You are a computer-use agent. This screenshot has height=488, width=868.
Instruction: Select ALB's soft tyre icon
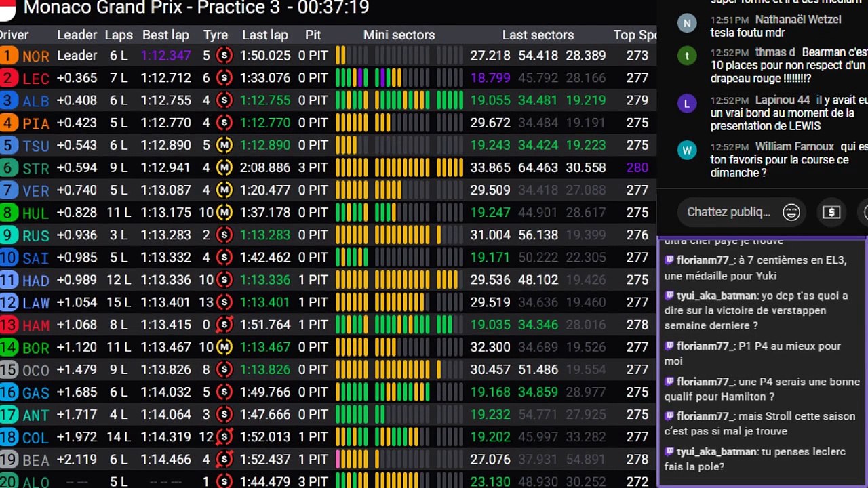[224, 100]
